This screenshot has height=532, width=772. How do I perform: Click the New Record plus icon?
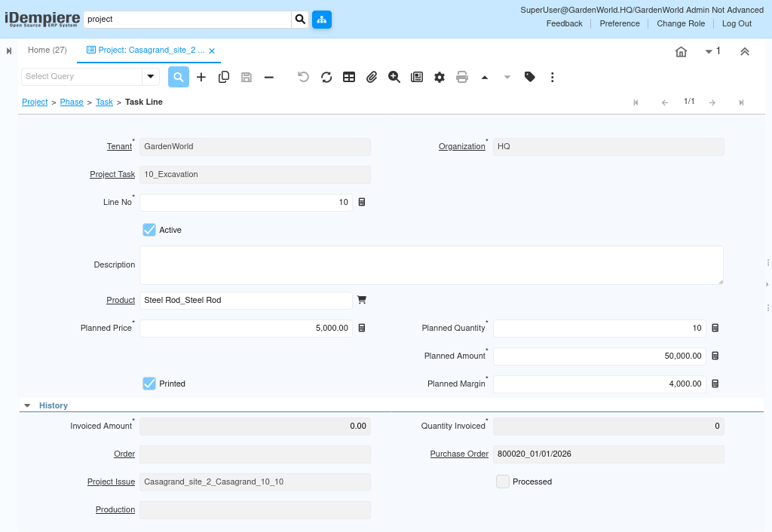(201, 77)
